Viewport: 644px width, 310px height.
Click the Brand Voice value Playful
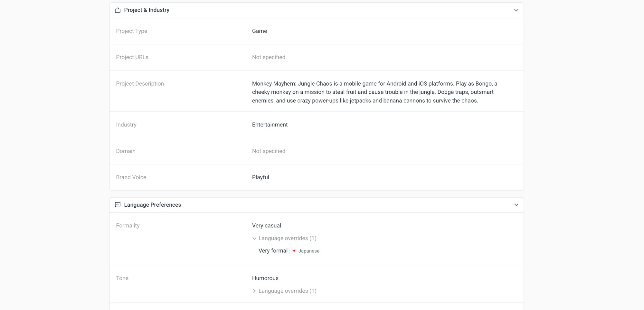pyautogui.click(x=260, y=177)
